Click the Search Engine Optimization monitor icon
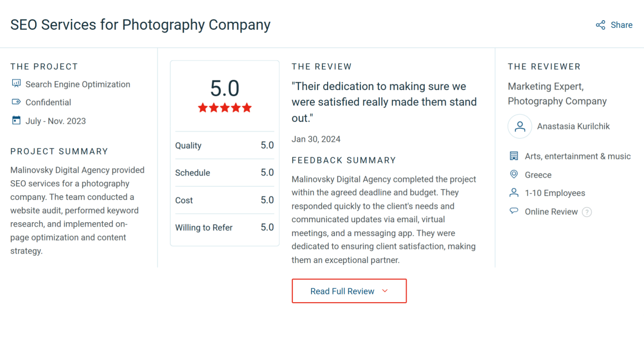 (16, 84)
